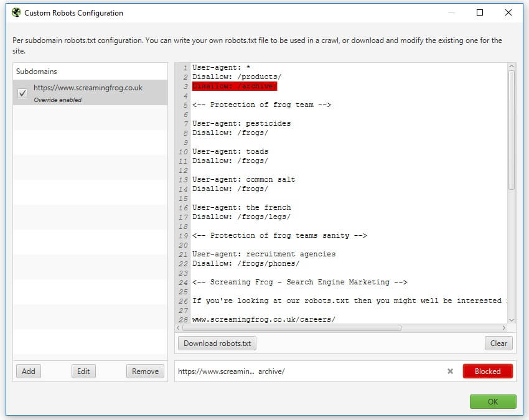
Task: Minimize the Custom Robots Configuration window
Action: click(x=451, y=12)
